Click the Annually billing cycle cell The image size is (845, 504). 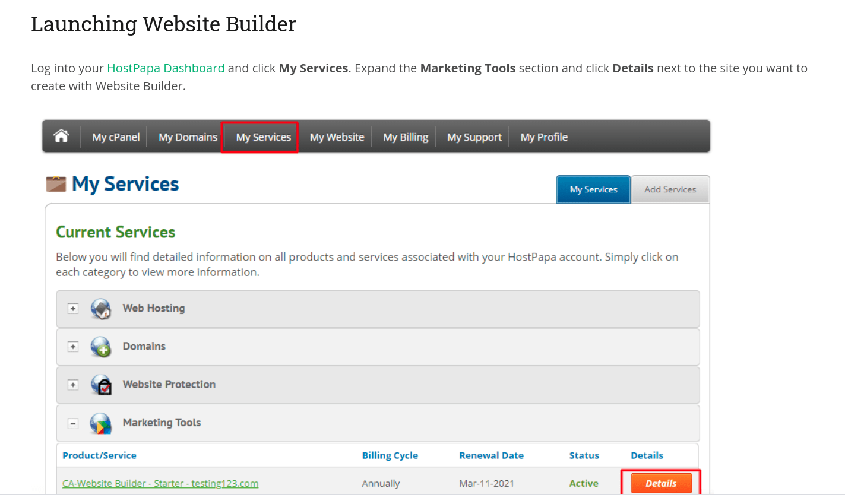[381, 483]
